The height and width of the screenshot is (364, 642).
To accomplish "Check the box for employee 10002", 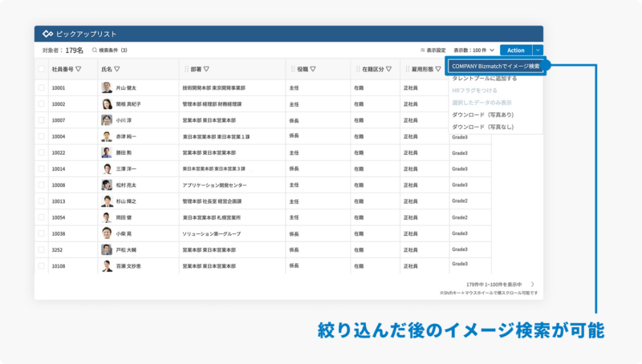I will 42,104.
